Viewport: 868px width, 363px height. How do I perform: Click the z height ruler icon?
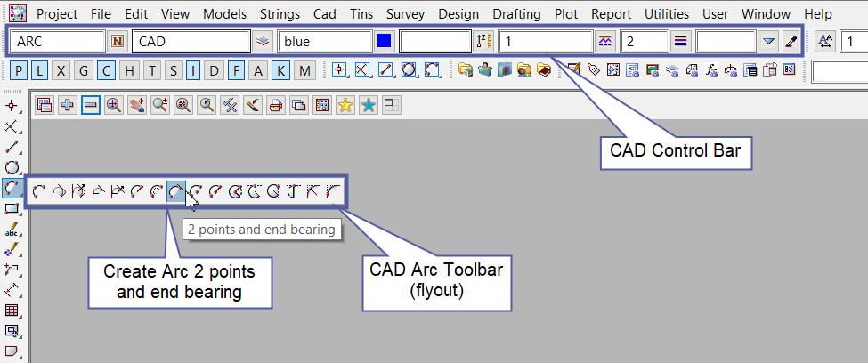(x=482, y=42)
